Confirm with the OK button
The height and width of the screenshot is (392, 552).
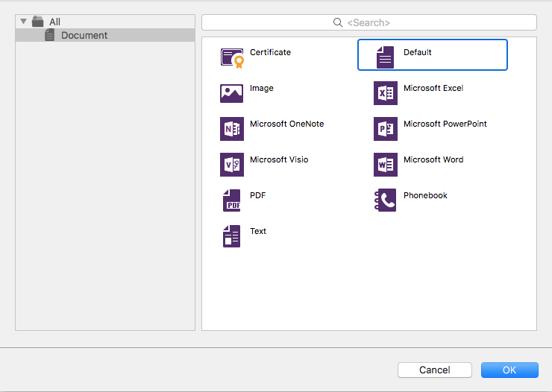(x=509, y=370)
